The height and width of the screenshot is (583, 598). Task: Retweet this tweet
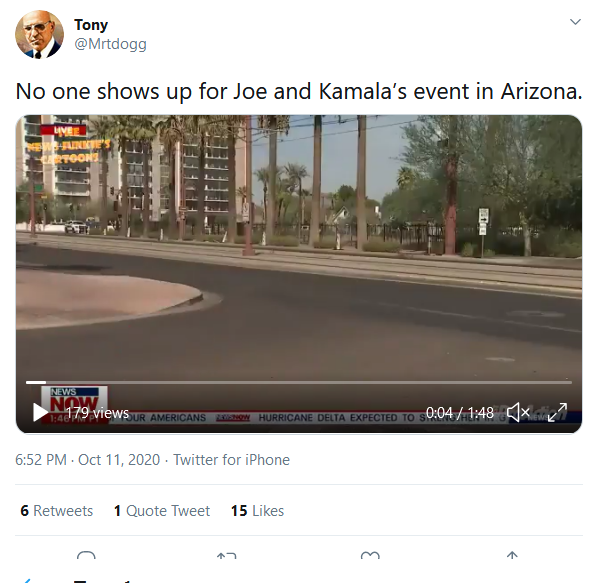pyautogui.click(x=227, y=555)
